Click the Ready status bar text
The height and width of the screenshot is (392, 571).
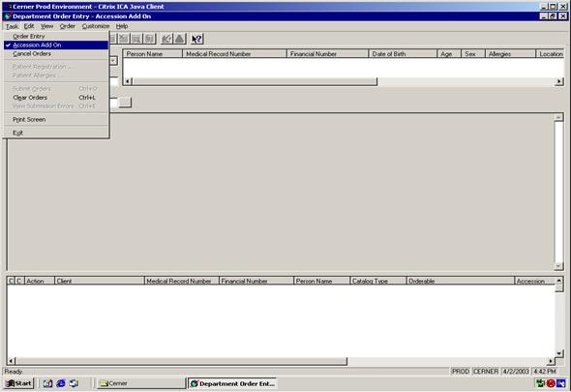[x=14, y=372]
